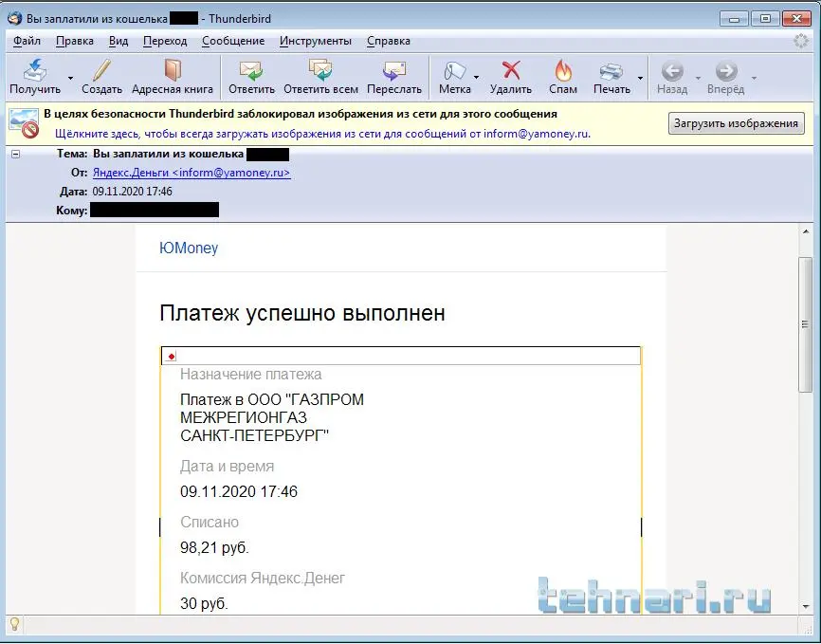Open the Сообщение menu
This screenshot has width=821, height=644.
pyautogui.click(x=233, y=41)
